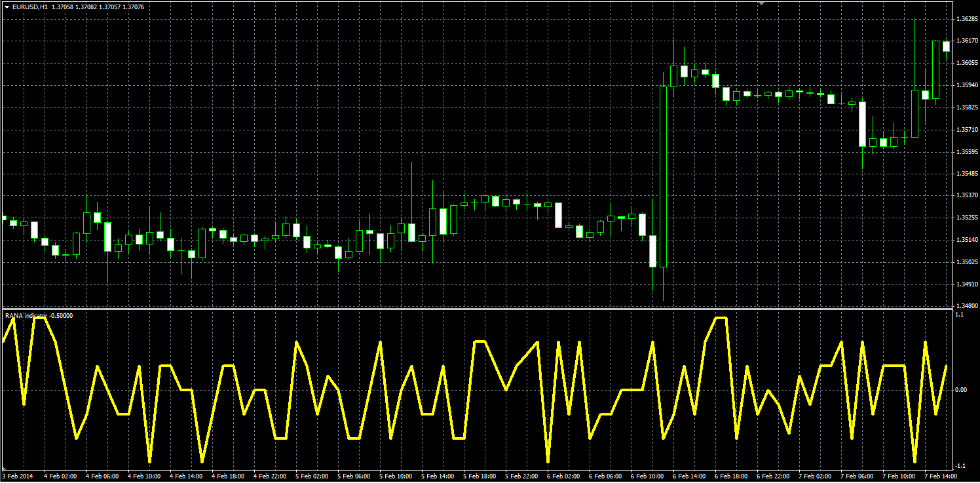Click the 1.35940 price scale label
Image resolution: width=980 pixels, height=483 pixels.
968,85
